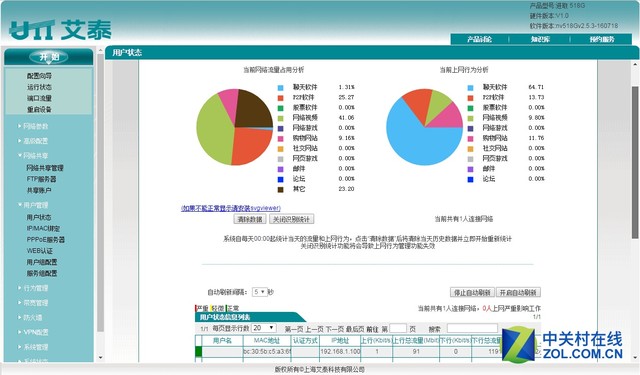Click the blue 聊天软件 legend square in traffic chart
640x375 pixels.
(x=280, y=88)
